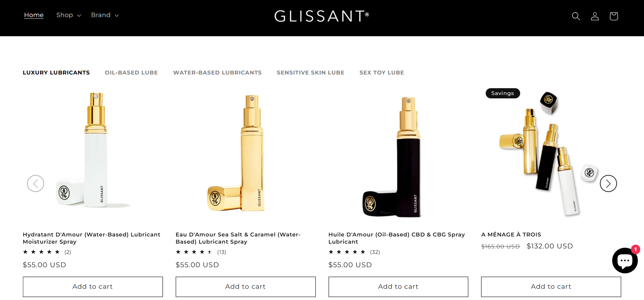The width and height of the screenshot is (644, 300).
Task: Go to the Home menu link
Action: 34,15
